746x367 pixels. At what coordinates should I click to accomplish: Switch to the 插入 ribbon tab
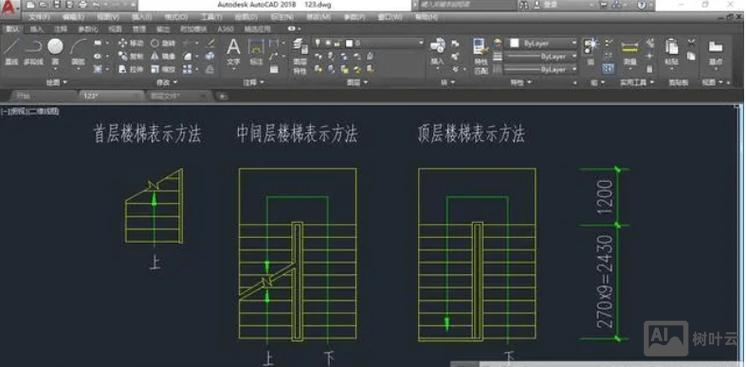click(37, 29)
